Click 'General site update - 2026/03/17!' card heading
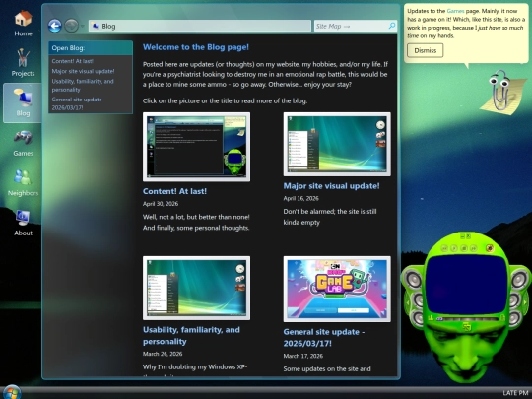The width and height of the screenshot is (532, 399). 324,338
